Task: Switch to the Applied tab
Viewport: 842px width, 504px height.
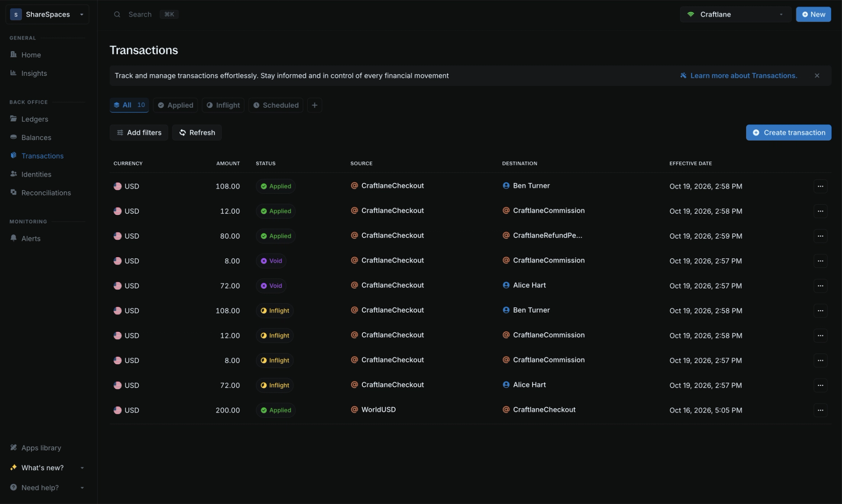Action: pos(175,105)
